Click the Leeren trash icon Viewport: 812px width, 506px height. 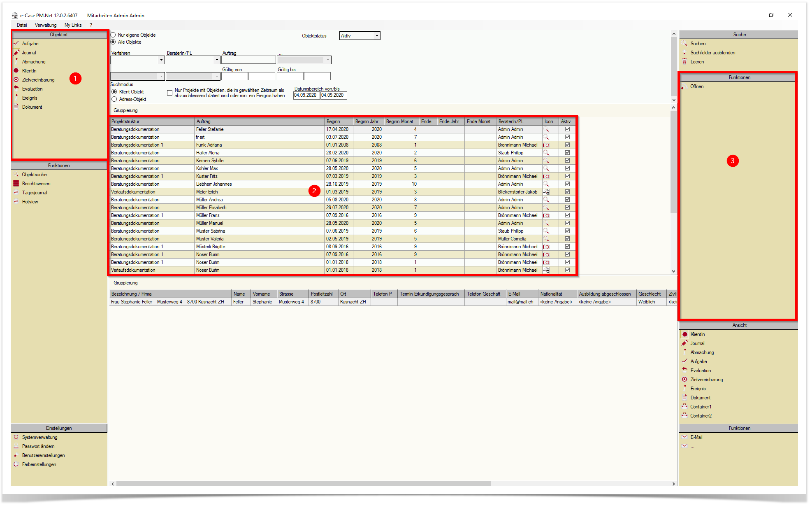pyautogui.click(x=684, y=61)
